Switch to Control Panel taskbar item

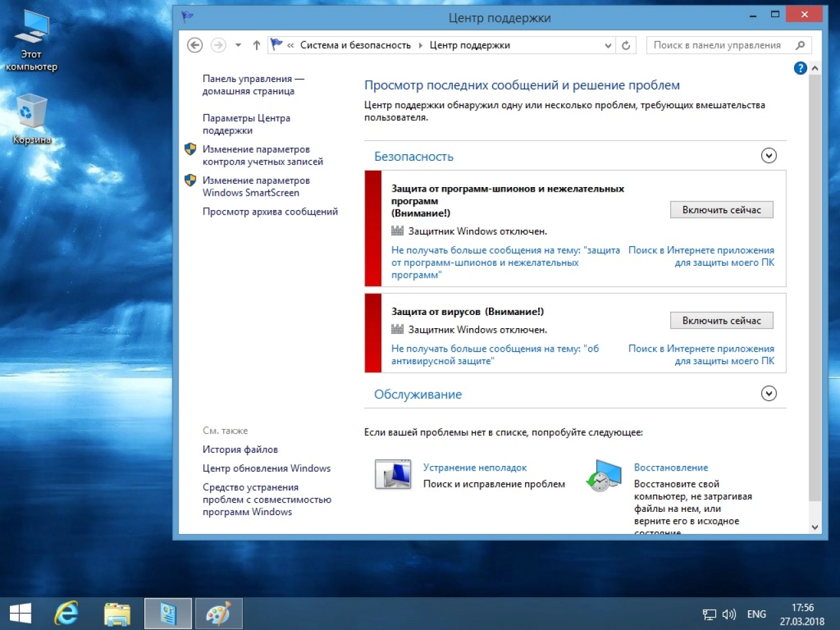click(169, 614)
